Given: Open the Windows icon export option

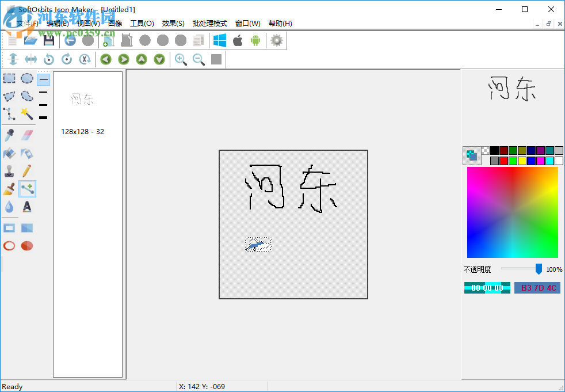Looking at the screenshot, I should tap(219, 40).
